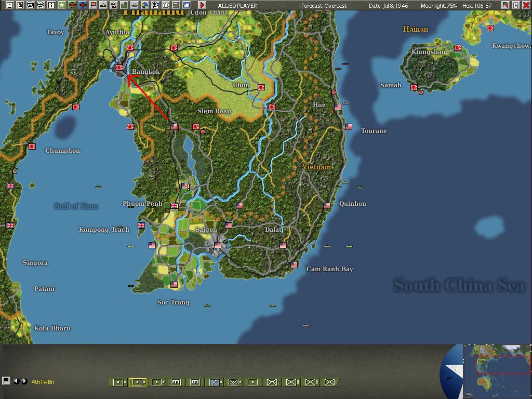The height and width of the screenshot is (399, 532).
Task: Click the Japanese flag at Bangkok
Action: [x=119, y=68]
